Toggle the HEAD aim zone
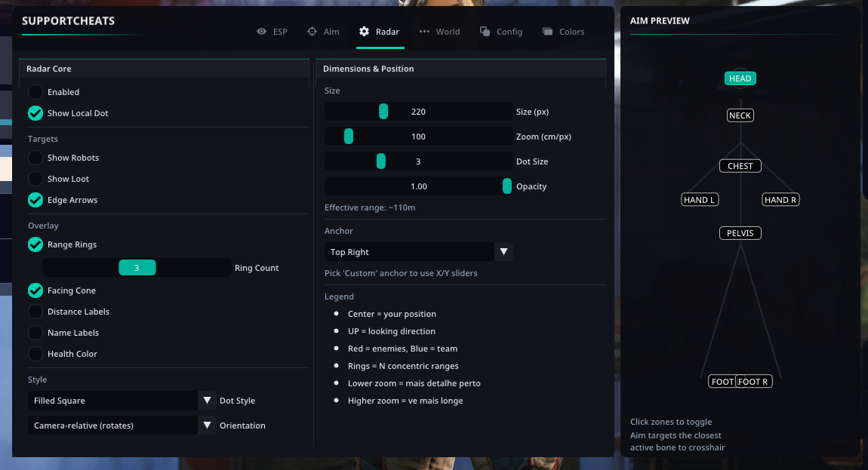868x470 pixels. [740, 78]
